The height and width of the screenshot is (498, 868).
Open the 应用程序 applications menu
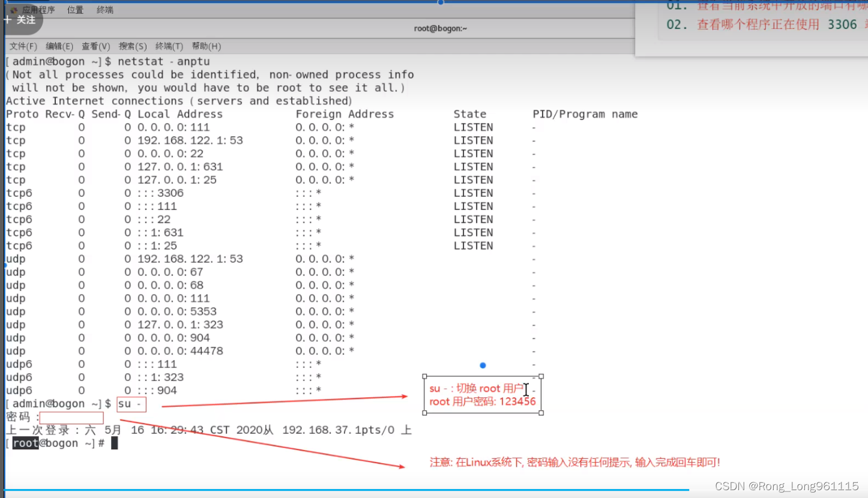39,10
